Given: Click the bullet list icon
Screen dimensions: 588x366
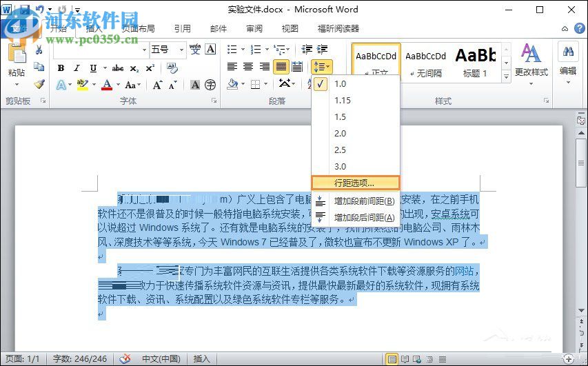Looking at the screenshot, I should coord(232,49).
